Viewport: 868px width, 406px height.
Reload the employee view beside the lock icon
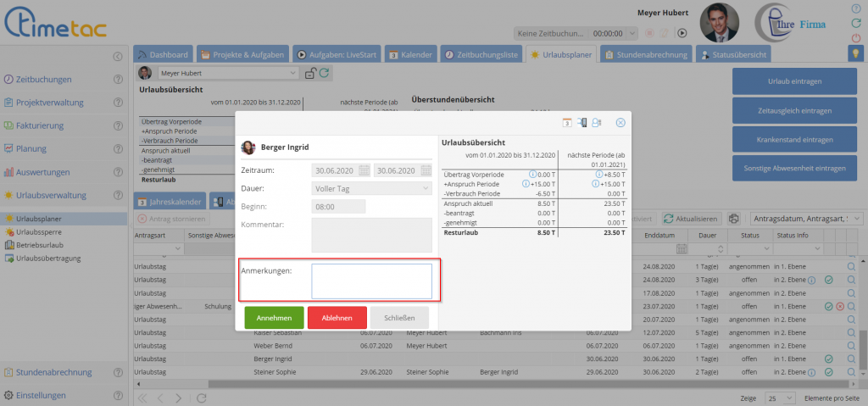[324, 74]
